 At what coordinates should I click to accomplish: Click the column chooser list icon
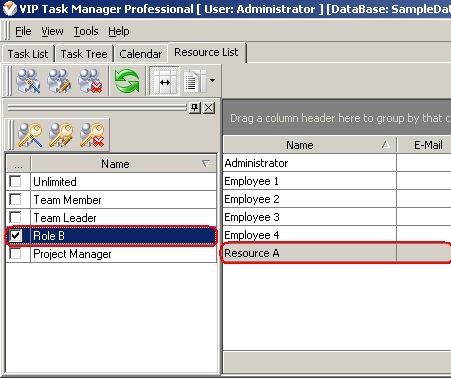pyautogui.click(x=195, y=81)
